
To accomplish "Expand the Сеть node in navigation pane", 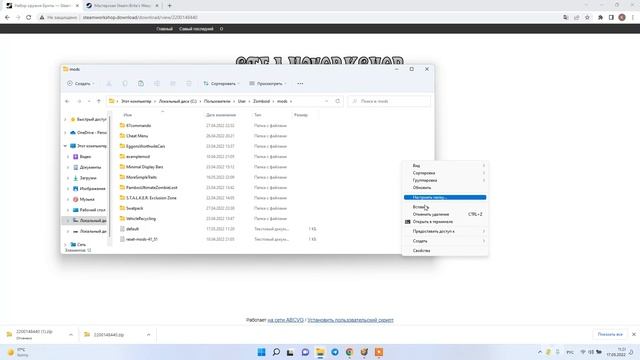I will 65,244.
